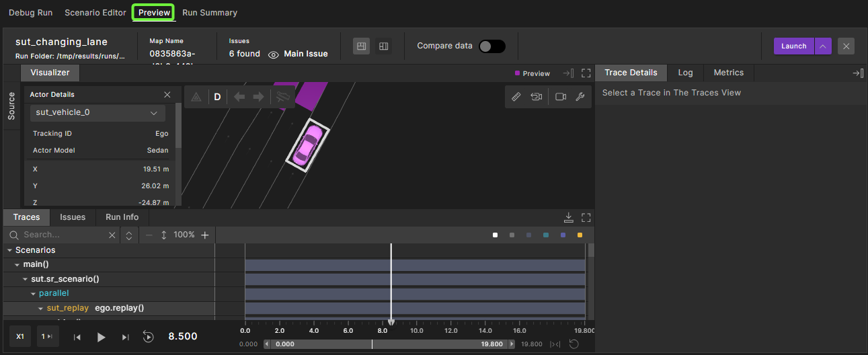Screen dimensions: 868x355
Task: Expand the Visualizer to fullscreen
Action: click(x=586, y=73)
